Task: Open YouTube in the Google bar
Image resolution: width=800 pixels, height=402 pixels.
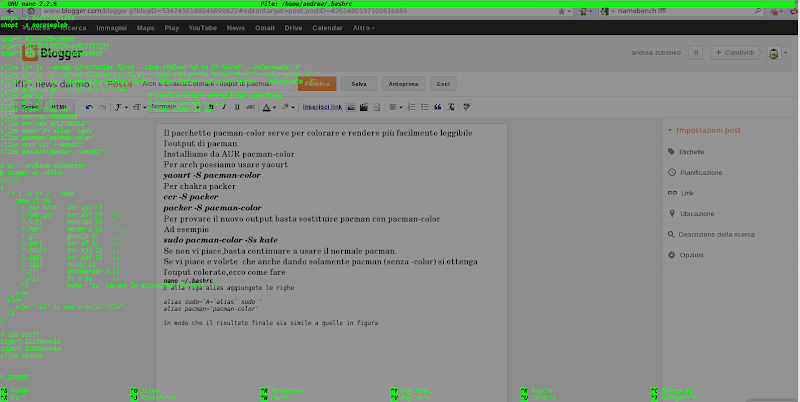Action: (x=203, y=28)
